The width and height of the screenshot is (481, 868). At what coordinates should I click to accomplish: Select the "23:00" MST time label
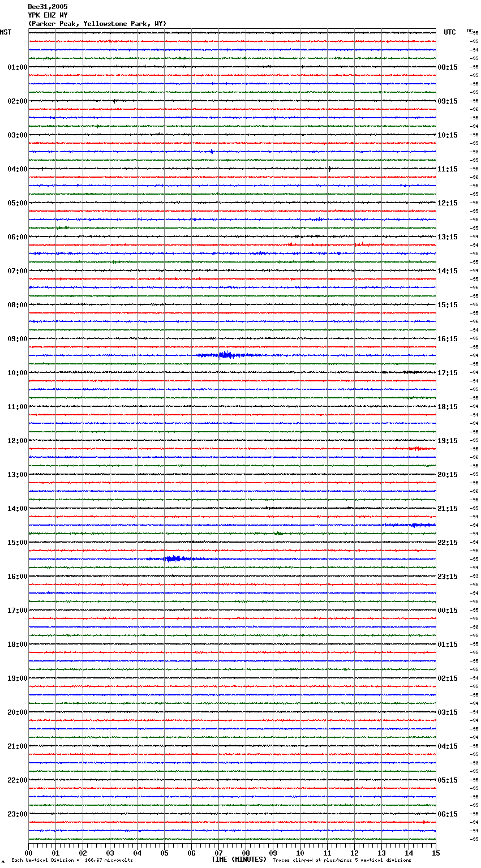coord(18,814)
